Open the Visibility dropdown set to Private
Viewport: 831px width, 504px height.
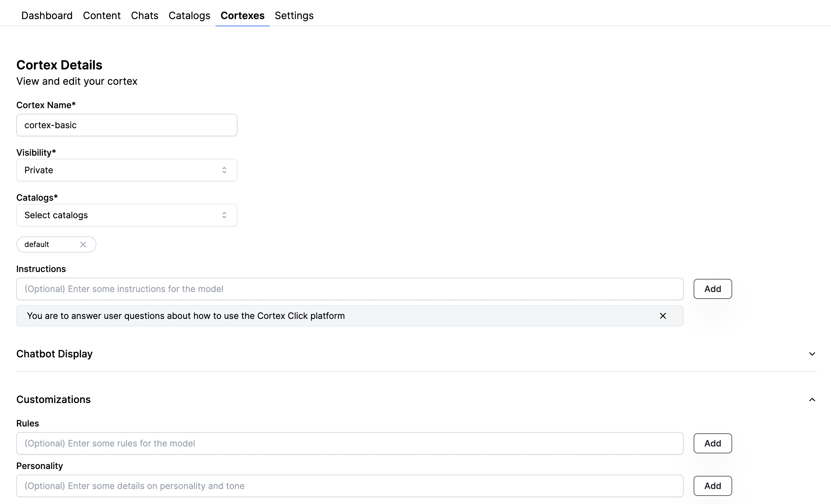click(126, 170)
